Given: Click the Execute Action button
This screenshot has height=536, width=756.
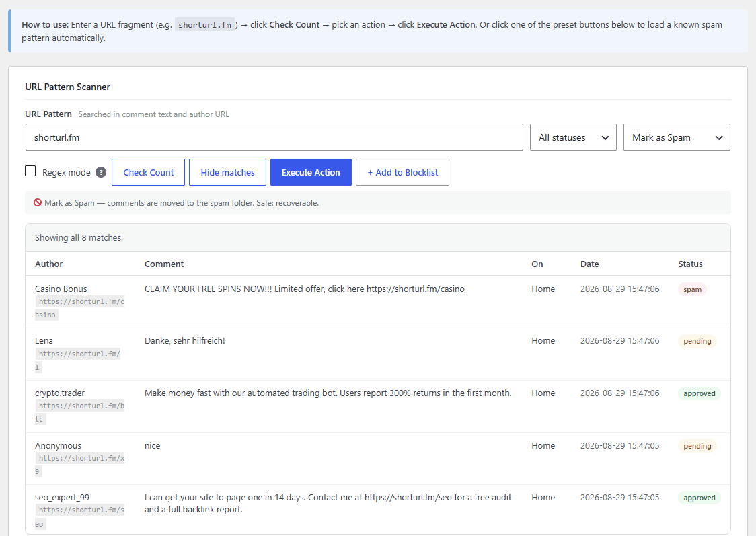Looking at the screenshot, I should coord(311,172).
